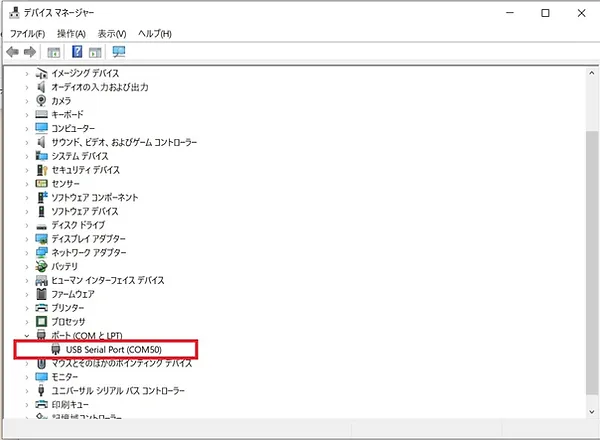The image size is (600, 440).
Task: Expand the イメージング デバイス node
Action: (27, 73)
